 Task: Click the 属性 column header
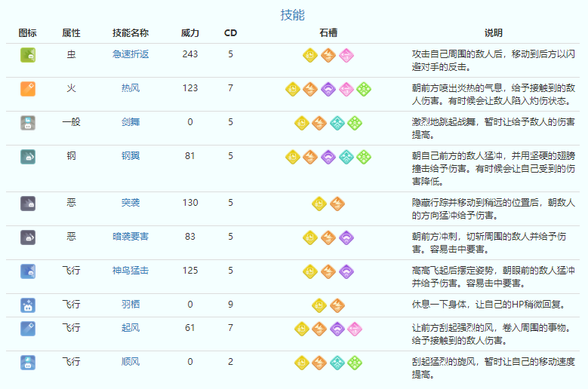(71, 33)
